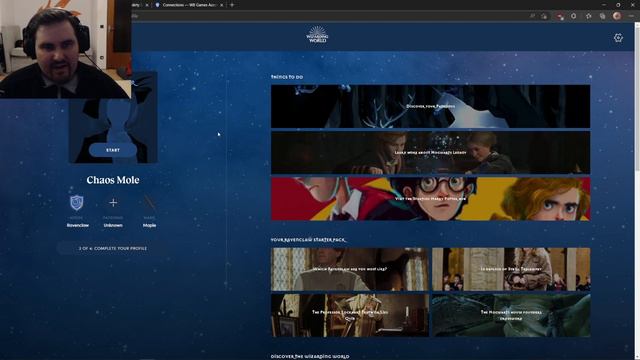Open the browser profile avatar
This screenshot has width=640, height=360.
(617, 16)
